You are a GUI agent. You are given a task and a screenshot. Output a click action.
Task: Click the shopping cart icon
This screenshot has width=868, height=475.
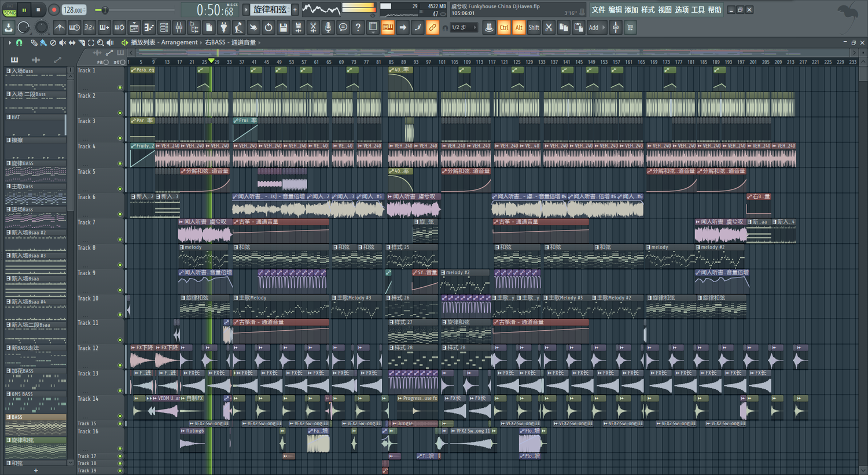coord(630,27)
